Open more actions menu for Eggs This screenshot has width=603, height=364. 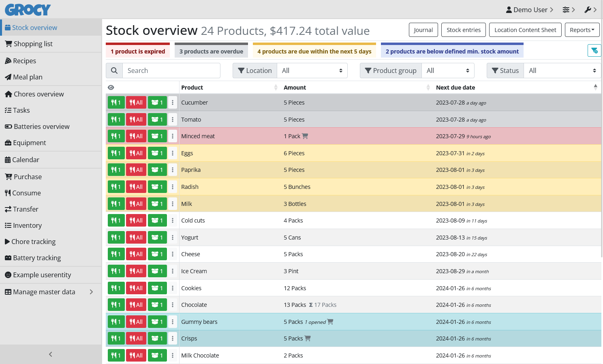pyautogui.click(x=173, y=153)
